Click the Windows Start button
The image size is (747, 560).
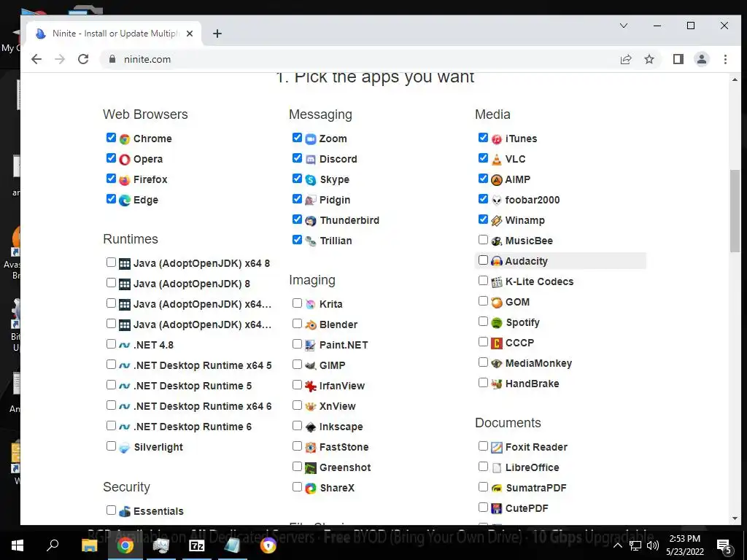click(18, 545)
